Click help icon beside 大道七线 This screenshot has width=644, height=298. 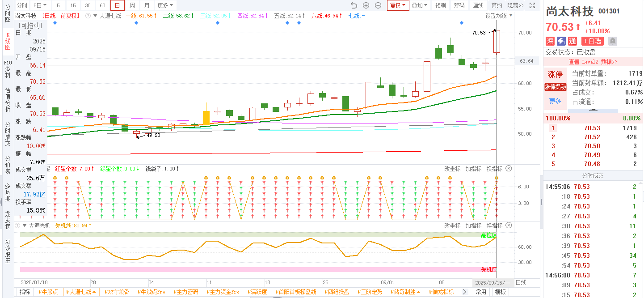(88, 16)
